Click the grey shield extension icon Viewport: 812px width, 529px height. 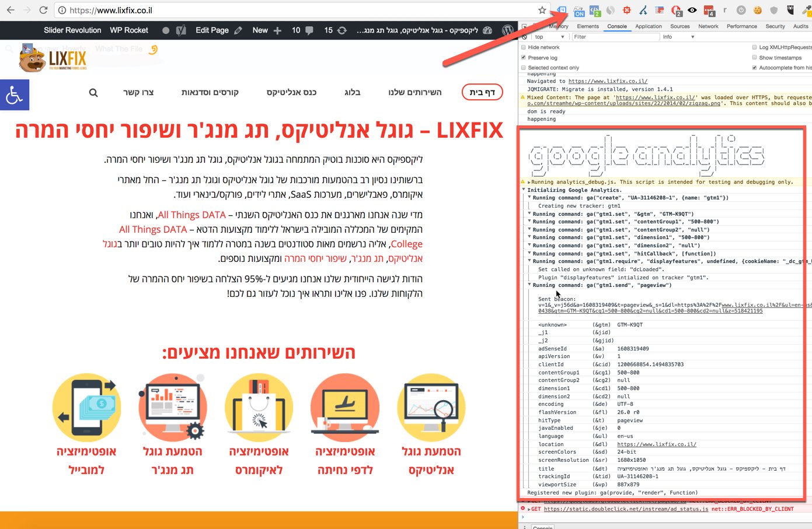tap(774, 10)
